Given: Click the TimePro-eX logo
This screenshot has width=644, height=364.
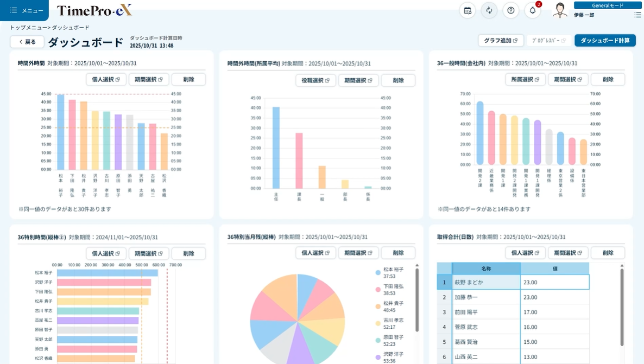Looking at the screenshot, I should (x=94, y=10).
